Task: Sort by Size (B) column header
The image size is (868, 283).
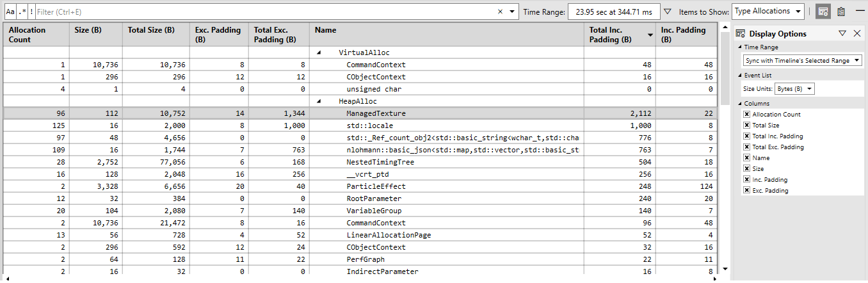Action: (x=96, y=35)
